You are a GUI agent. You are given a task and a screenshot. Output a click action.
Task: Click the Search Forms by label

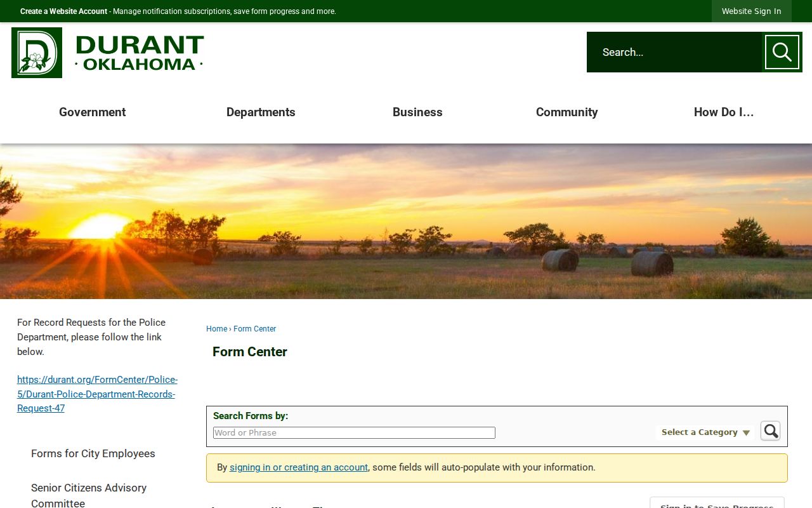(251, 416)
